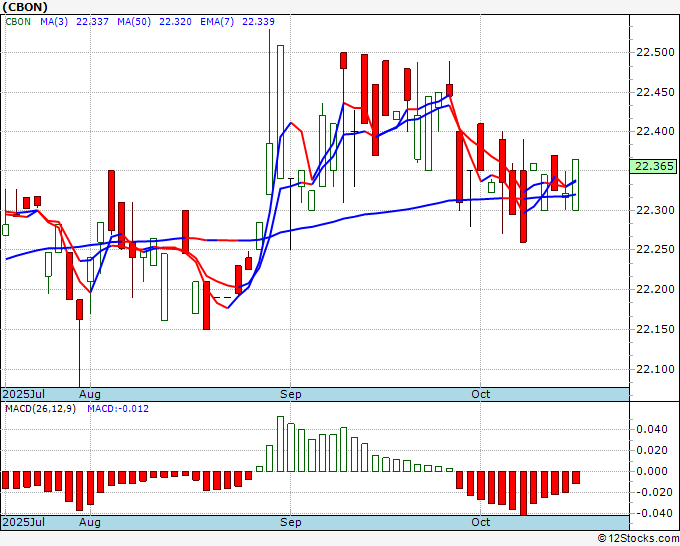Click the MACD(26,12,9) indicator label

[x=40, y=409]
